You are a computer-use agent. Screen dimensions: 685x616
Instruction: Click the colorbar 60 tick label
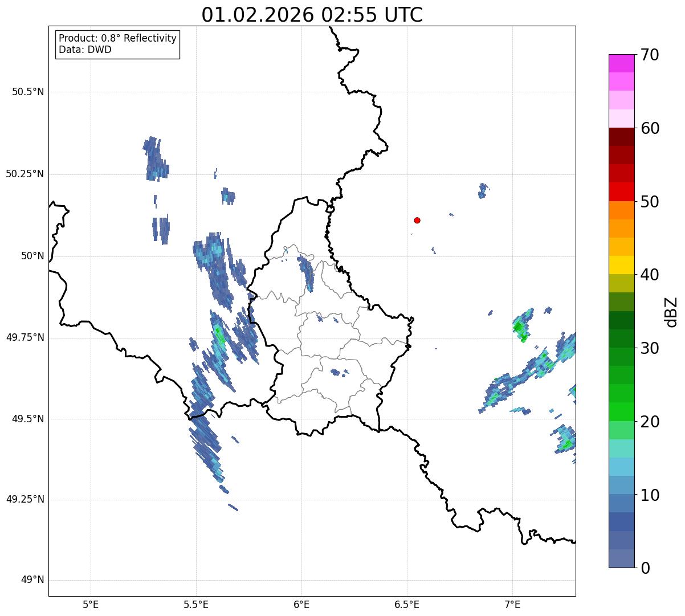[x=649, y=128]
